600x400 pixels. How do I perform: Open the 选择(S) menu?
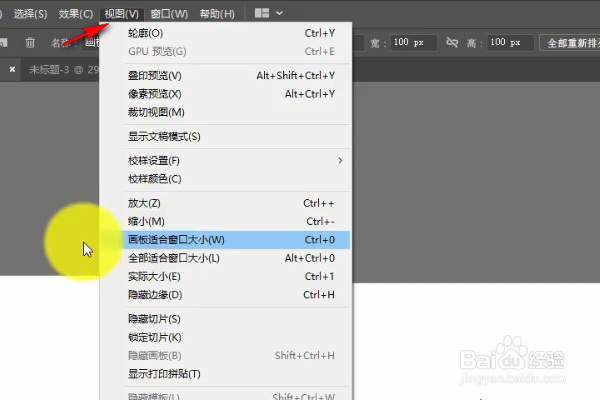pos(31,14)
